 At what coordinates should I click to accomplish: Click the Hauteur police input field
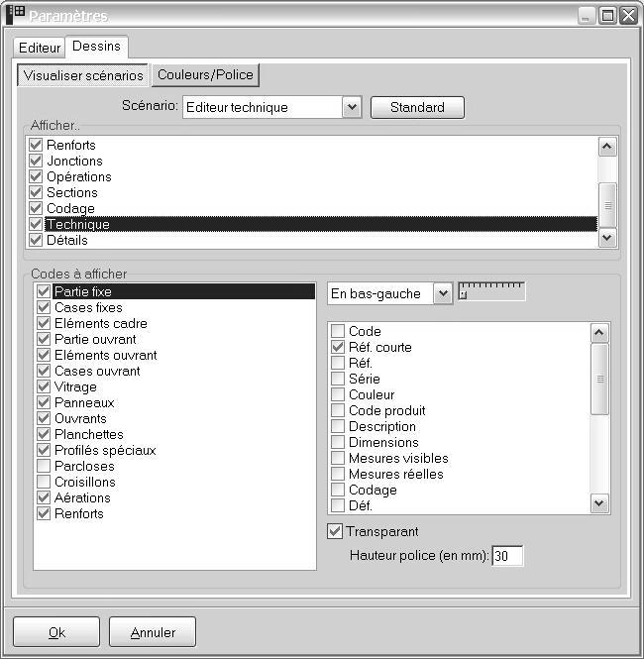pos(507,556)
